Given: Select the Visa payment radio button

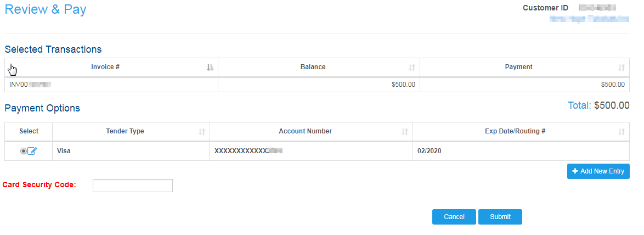Looking at the screenshot, I should (x=24, y=151).
